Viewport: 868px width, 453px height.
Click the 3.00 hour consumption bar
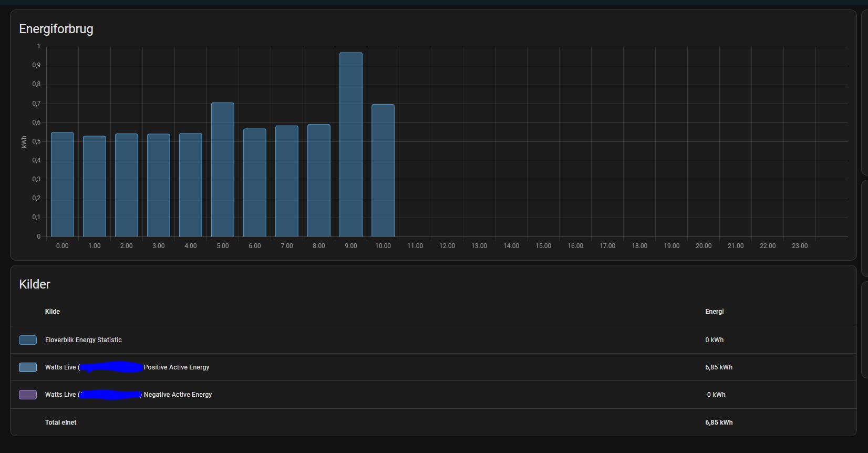pos(158,186)
